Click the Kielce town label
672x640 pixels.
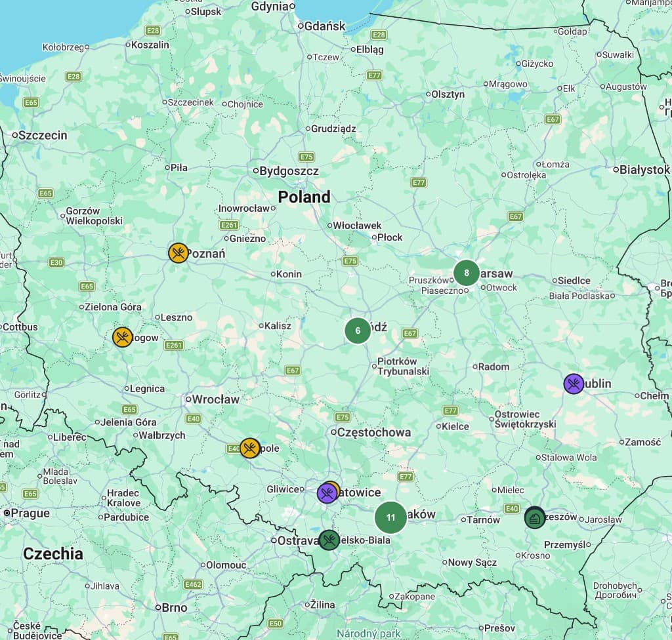(x=455, y=426)
